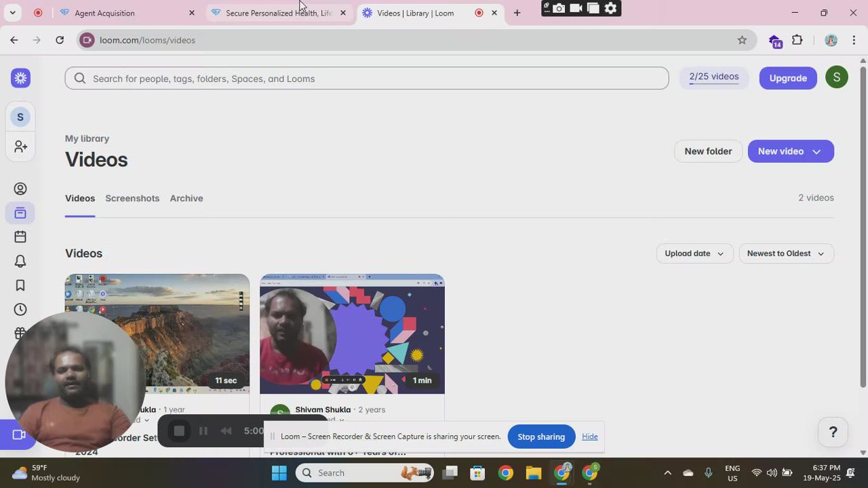The height and width of the screenshot is (488, 868).
Task: Click Shivam Shukla name on 1 min video
Action: point(323,409)
